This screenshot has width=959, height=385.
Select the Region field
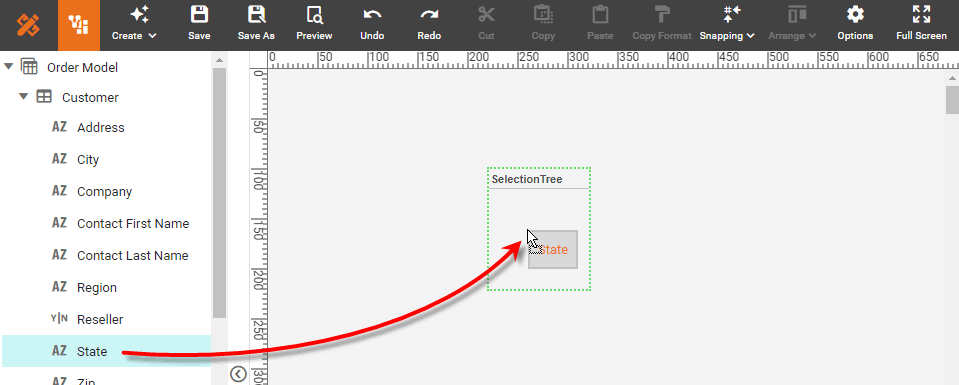click(97, 287)
